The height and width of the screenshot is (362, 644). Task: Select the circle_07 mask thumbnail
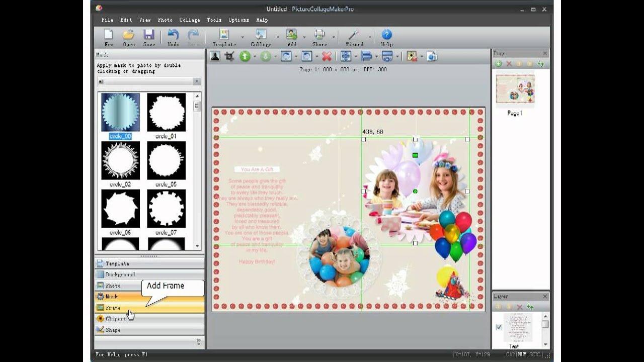(166, 208)
